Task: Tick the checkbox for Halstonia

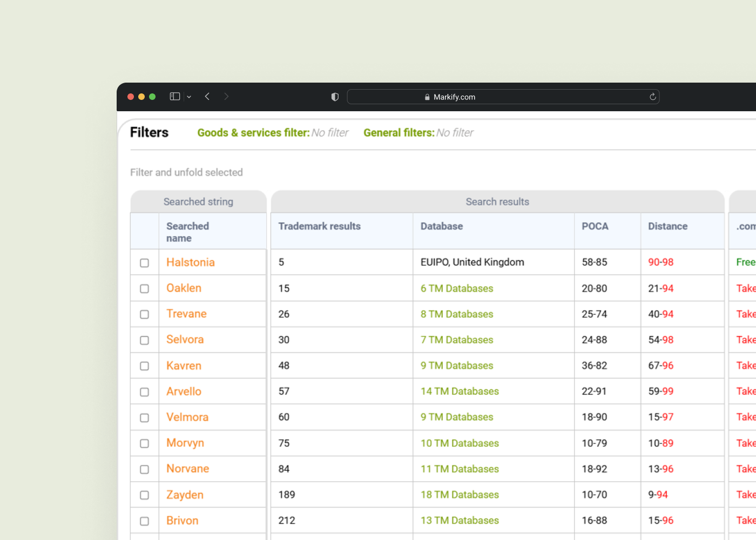Action: (x=144, y=263)
